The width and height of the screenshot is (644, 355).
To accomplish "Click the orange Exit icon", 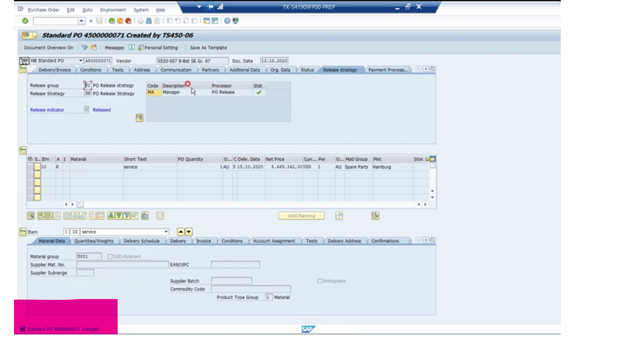I will pyautogui.click(x=120, y=21).
